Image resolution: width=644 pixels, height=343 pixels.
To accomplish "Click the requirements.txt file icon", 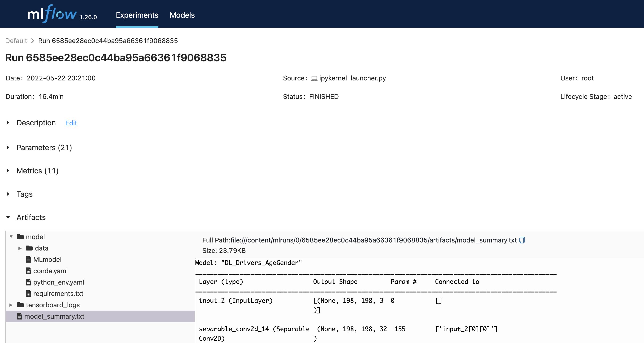I will (x=29, y=294).
